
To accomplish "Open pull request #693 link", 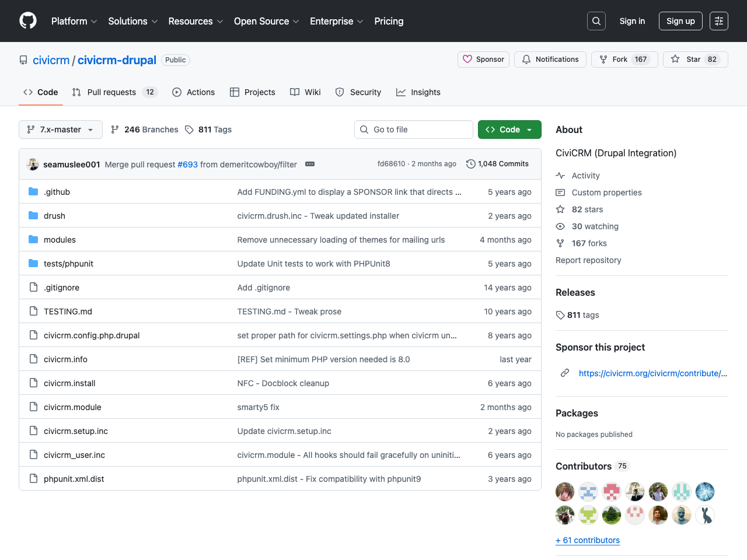I will click(x=187, y=164).
